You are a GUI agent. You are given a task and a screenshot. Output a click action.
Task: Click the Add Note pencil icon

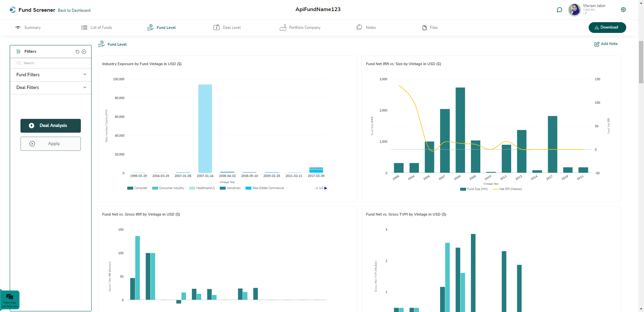pyautogui.click(x=597, y=44)
